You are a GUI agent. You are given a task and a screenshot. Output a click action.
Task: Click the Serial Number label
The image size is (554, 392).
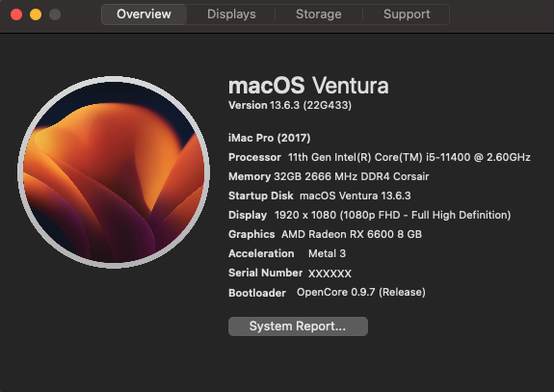265,273
